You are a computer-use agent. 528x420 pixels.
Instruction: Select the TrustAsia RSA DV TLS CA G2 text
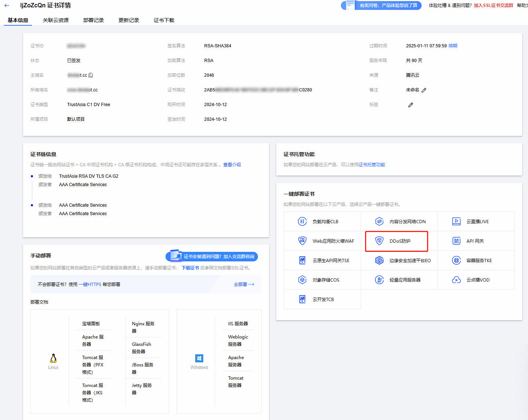89,176
